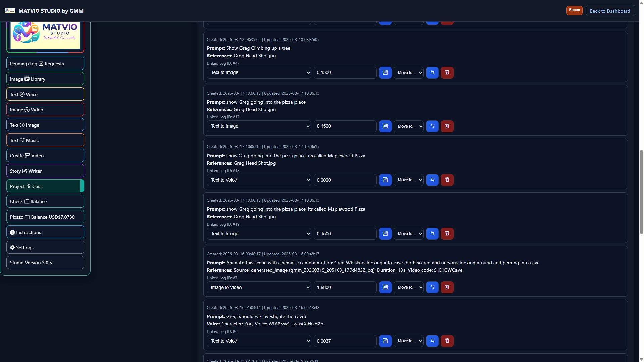Save the cost entry for Log ID #17

(385, 126)
